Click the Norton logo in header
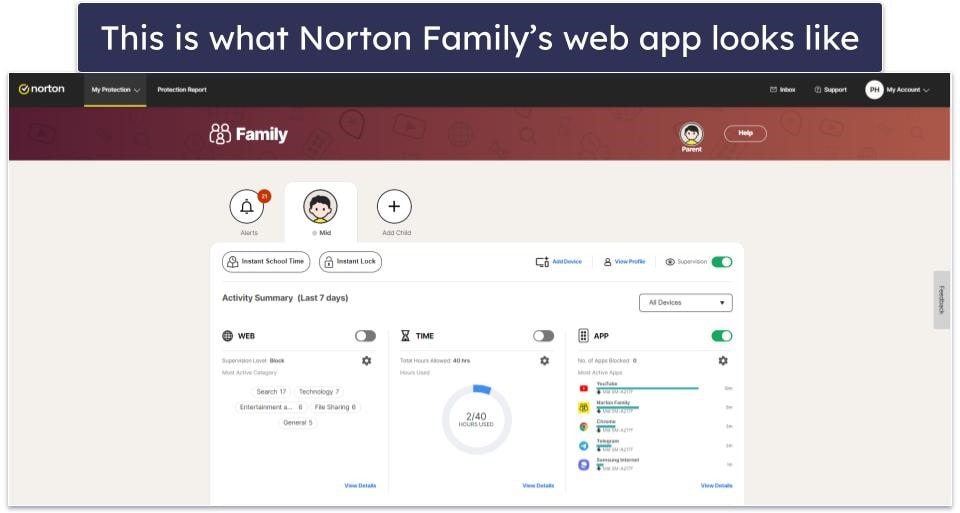Viewport: 960px width, 513px height. (42, 89)
